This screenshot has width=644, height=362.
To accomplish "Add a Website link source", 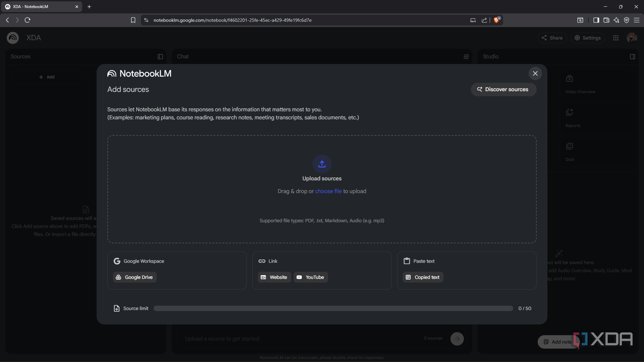I will pos(274,277).
